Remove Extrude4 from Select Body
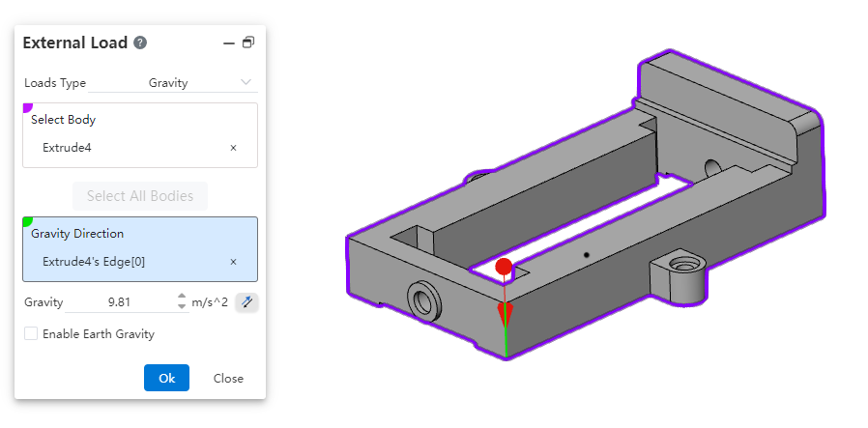The height and width of the screenshot is (428, 868). [x=233, y=148]
